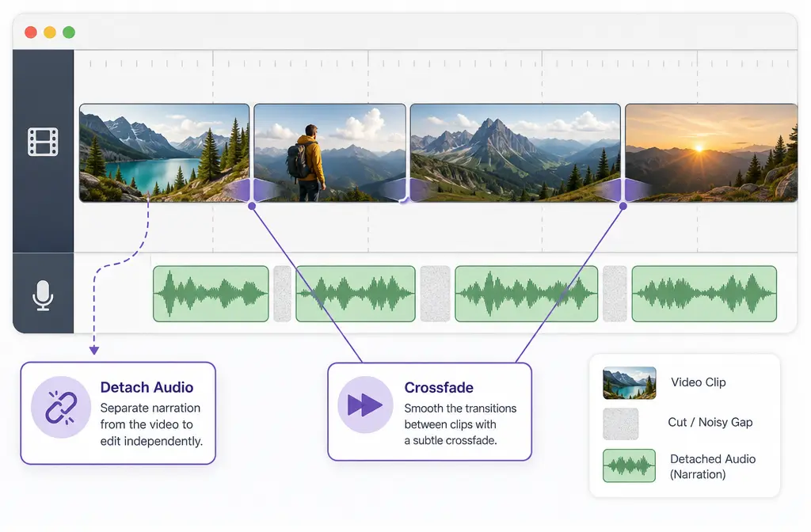811x532 pixels.
Task: Select the first green narration audio segment
Action: point(211,294)
